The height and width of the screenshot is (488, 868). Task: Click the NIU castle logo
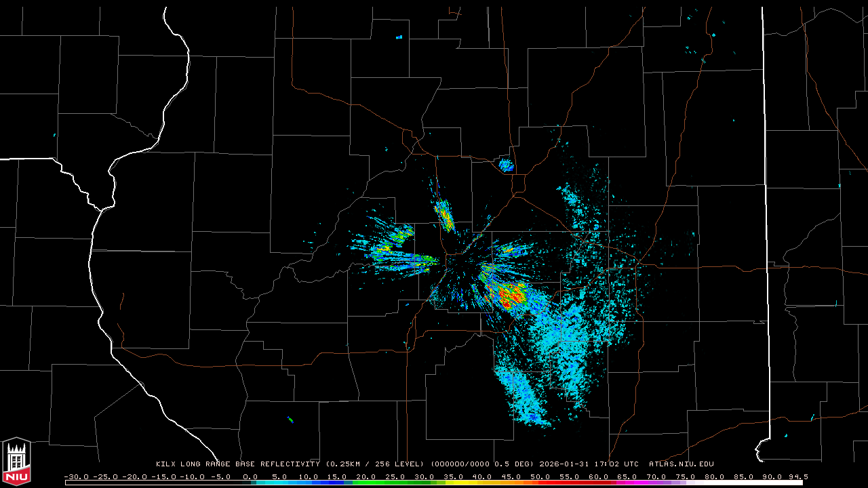pyautogui.click(x=16, y=462)
